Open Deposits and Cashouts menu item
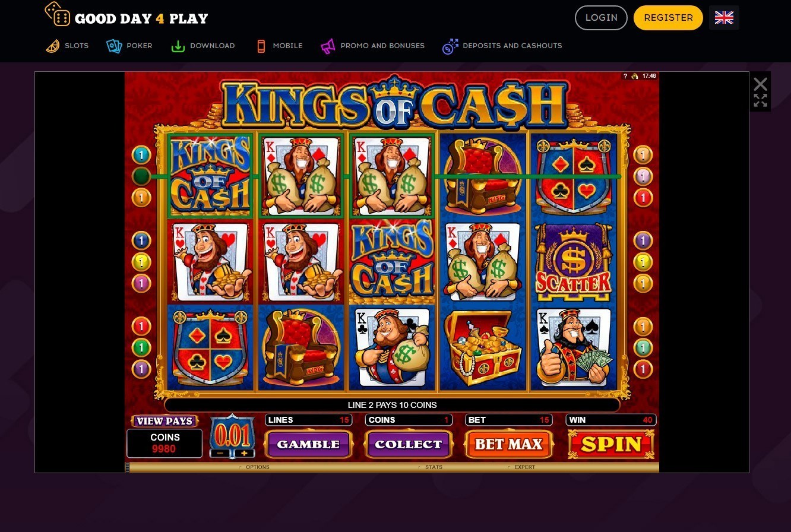791x532 pixels. 502,46
